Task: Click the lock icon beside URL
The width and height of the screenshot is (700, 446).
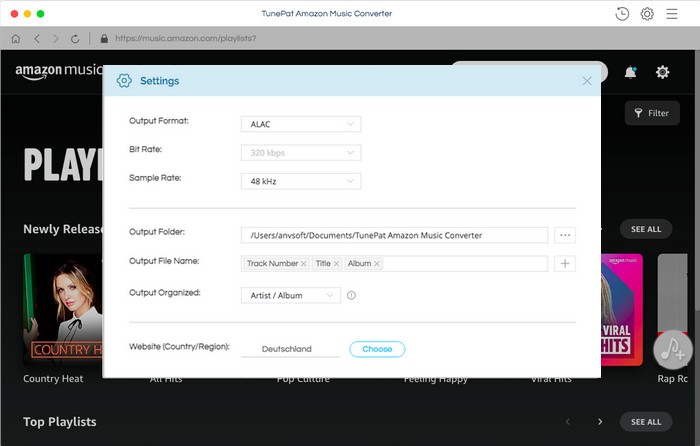Action: coord(104,38)
